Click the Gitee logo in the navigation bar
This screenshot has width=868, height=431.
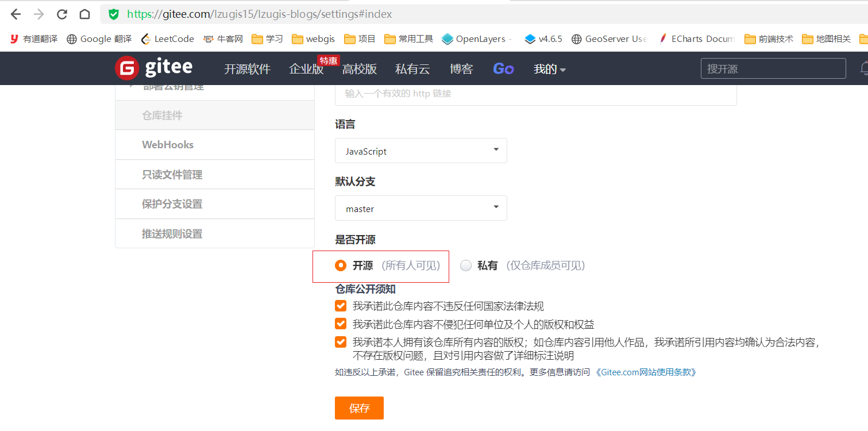coord(153,68)
